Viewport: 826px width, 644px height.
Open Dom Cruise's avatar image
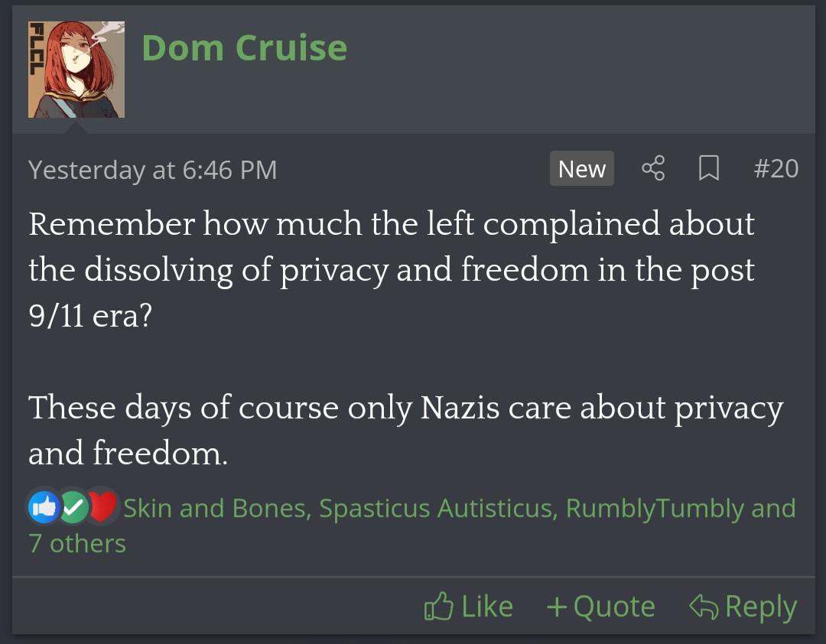pos(76,70)
